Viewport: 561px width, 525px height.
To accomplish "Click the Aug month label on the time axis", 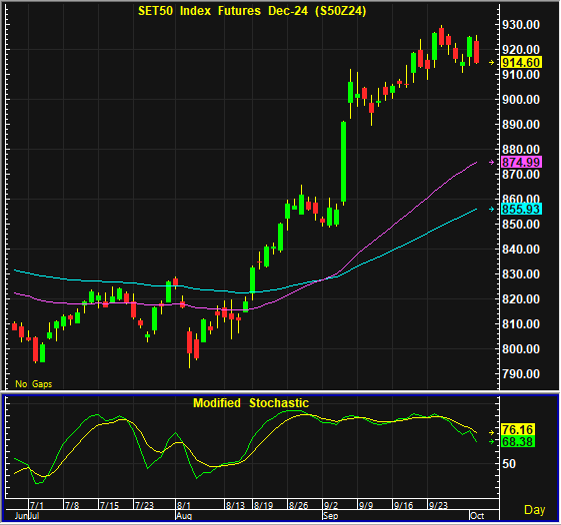I will 184,516.
